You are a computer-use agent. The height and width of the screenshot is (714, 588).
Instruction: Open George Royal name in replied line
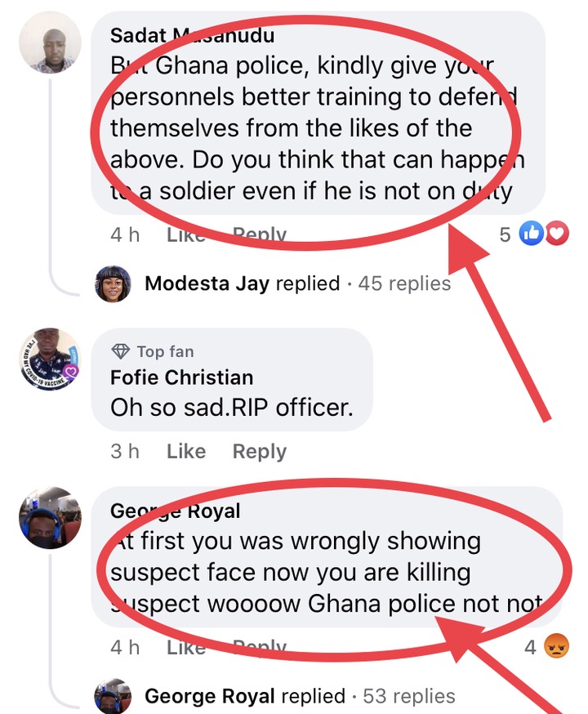[x=210, y=696]
